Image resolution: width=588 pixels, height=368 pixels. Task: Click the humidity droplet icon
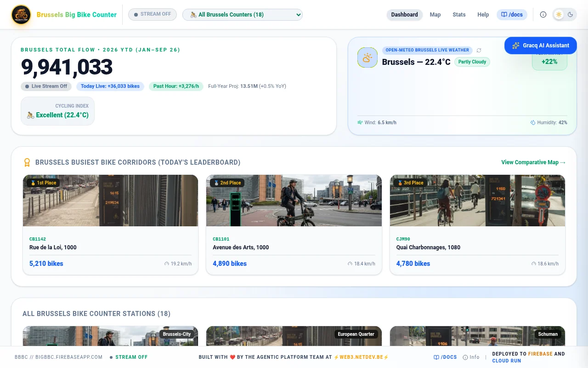point(533,123)
